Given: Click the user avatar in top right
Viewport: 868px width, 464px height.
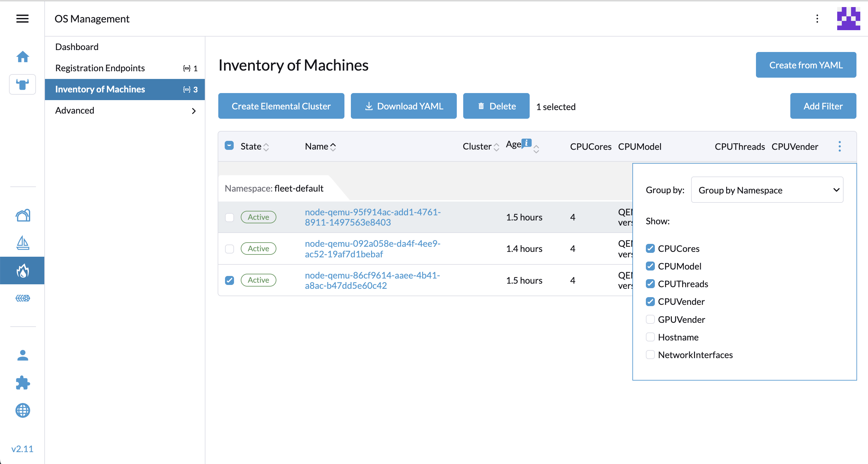Looking at the screenshot, I should point(848,19).
